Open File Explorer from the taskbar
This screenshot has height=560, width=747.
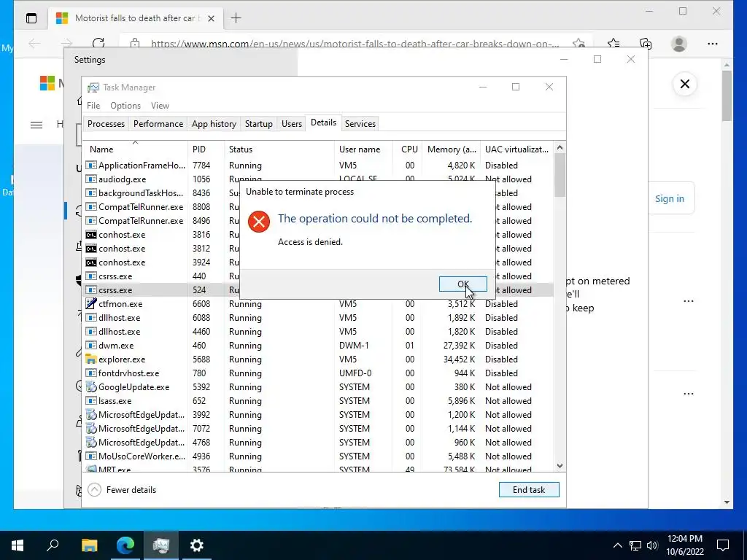tap(89, 545)
